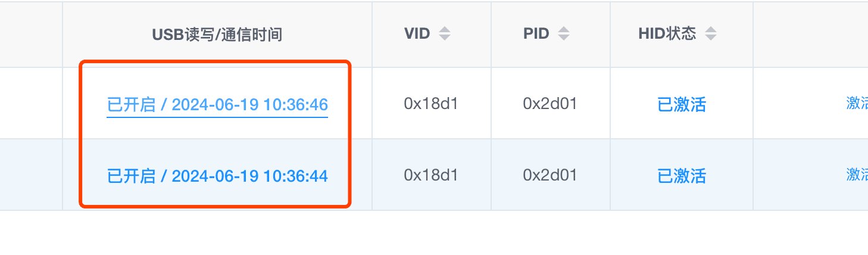This screenshot has width=868, height=255.
Task: Click the HID状态 column header label
Action: pyautogui.click(x=667, y=34)
